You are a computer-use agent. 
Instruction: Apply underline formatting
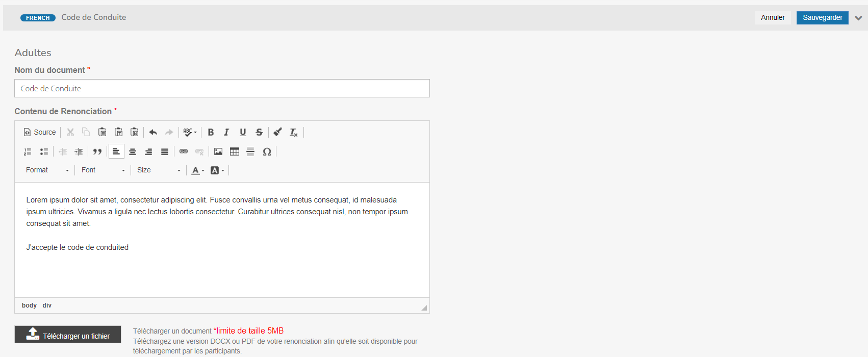[x=243, y=132]
